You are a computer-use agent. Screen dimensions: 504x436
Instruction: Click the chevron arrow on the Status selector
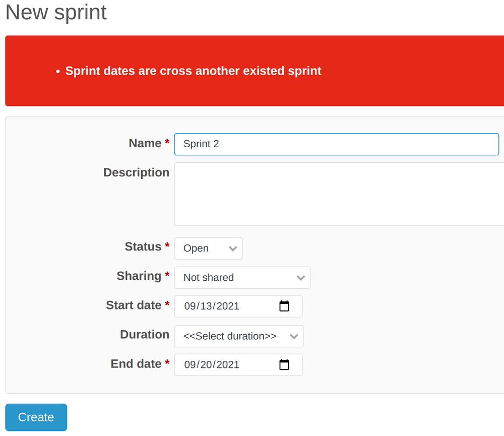coord(233,248)
